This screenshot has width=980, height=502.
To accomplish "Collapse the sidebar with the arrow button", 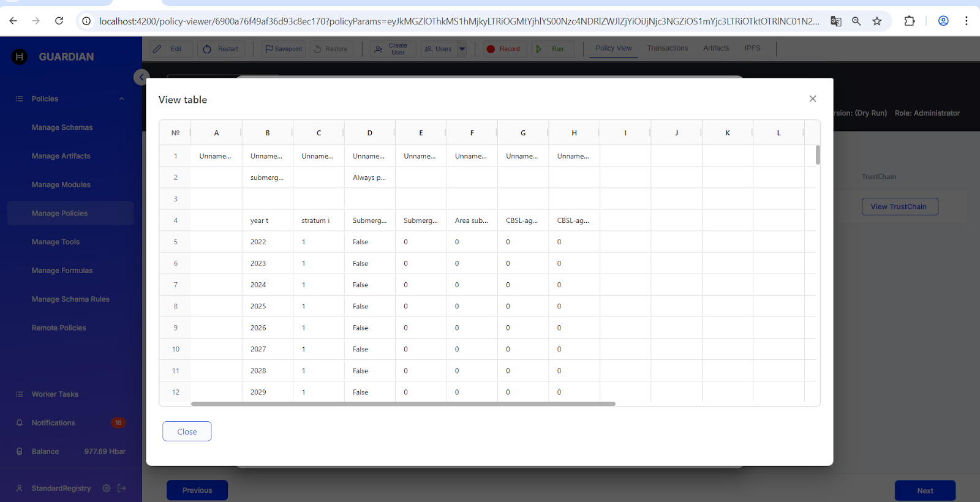I will (x=141, y=77).
